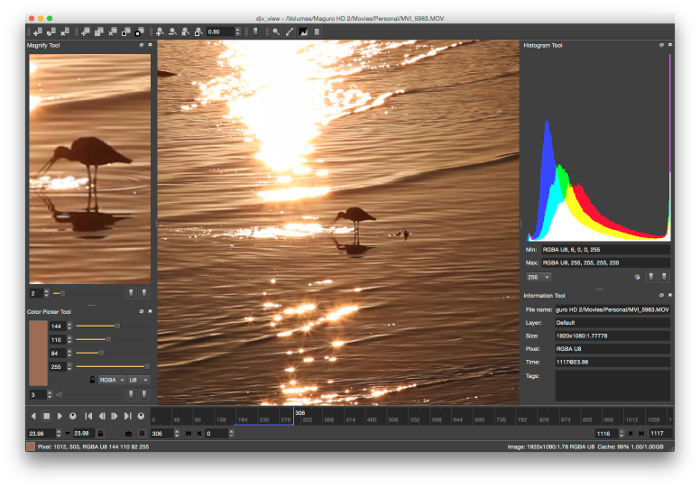The height and width of the screenshot is (489, 700).
Task: Toggle the Information tool in toolbar
Action: 317,32
